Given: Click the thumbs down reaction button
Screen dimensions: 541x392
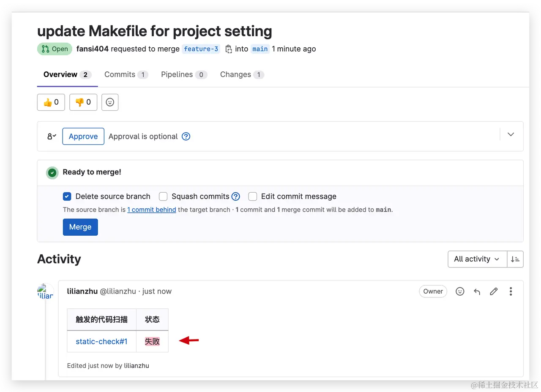Looking at the screenshot, I should pos(83,102).
